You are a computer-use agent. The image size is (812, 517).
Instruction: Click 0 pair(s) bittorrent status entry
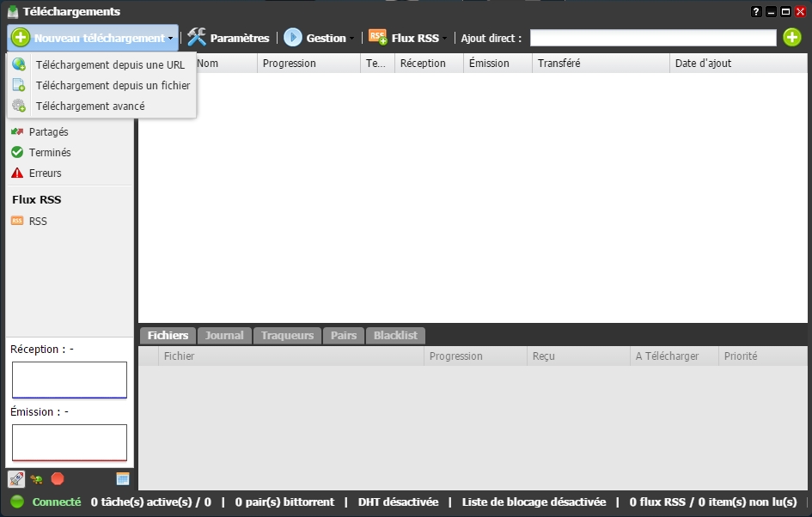pos(284,502)
